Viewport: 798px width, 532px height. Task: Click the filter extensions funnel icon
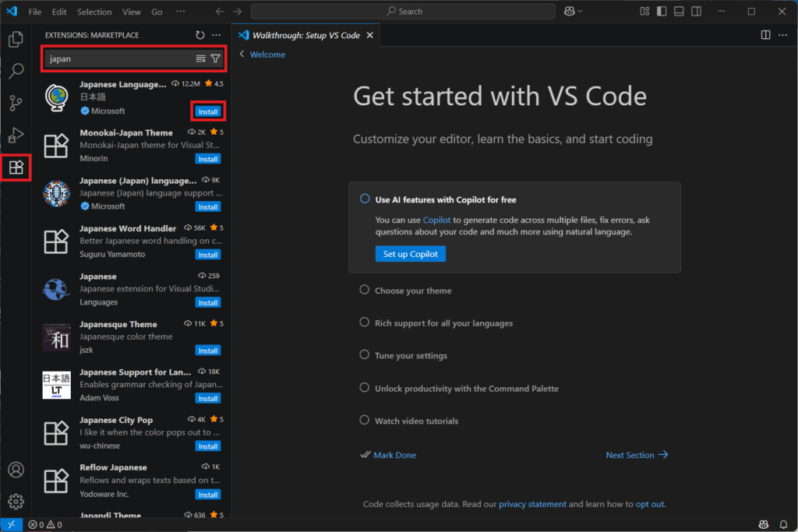pos(216,58)
